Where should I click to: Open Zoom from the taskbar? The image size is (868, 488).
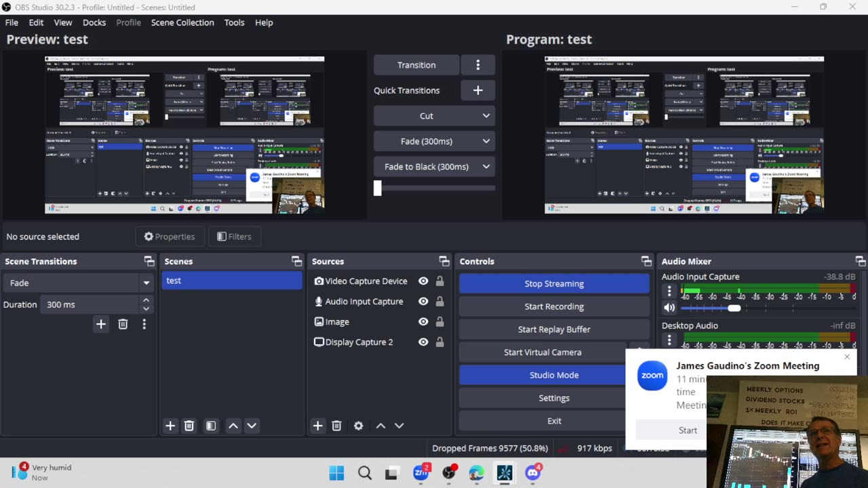421,473
